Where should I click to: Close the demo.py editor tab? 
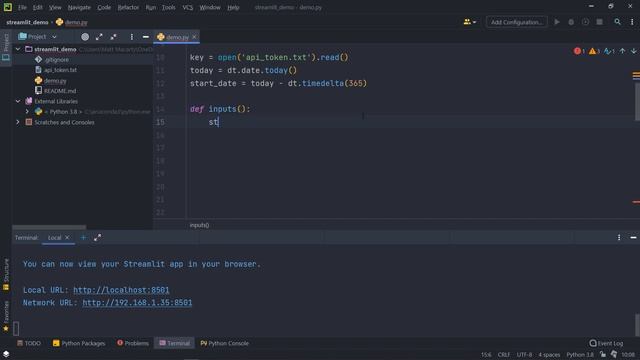(x=194, y=37)
